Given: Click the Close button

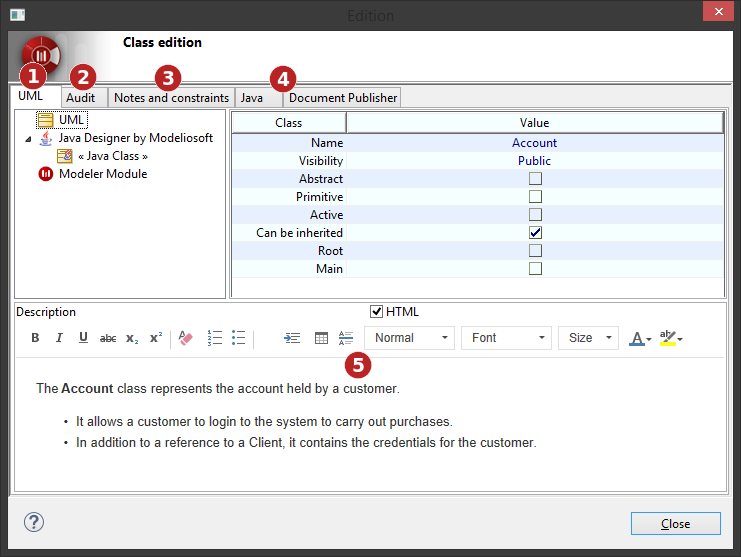Looking at the screenshot, I should click(675, 524).
